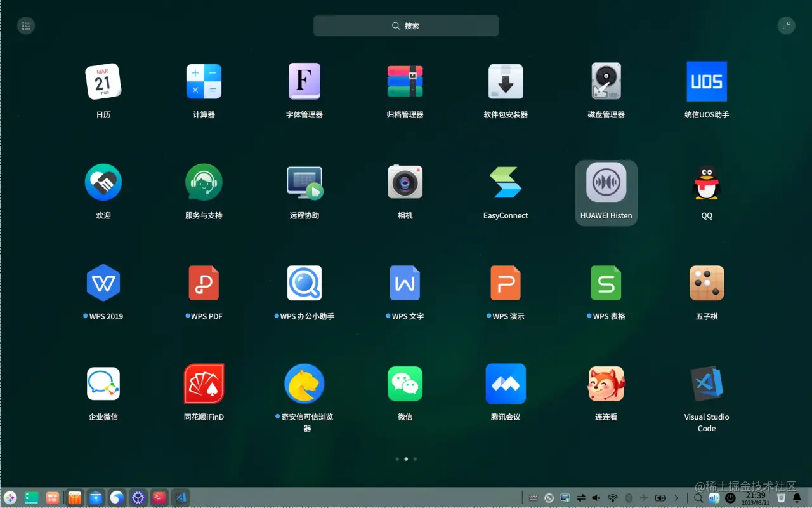812x508 pixels.
Task: Open 服务与支持 support app
Action: click(204, 182)
